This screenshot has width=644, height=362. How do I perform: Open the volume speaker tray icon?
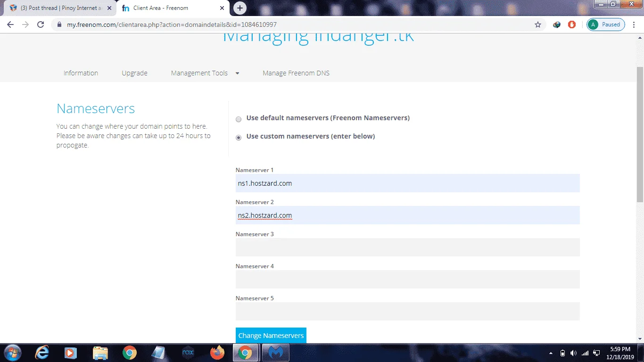pos(573,353)
